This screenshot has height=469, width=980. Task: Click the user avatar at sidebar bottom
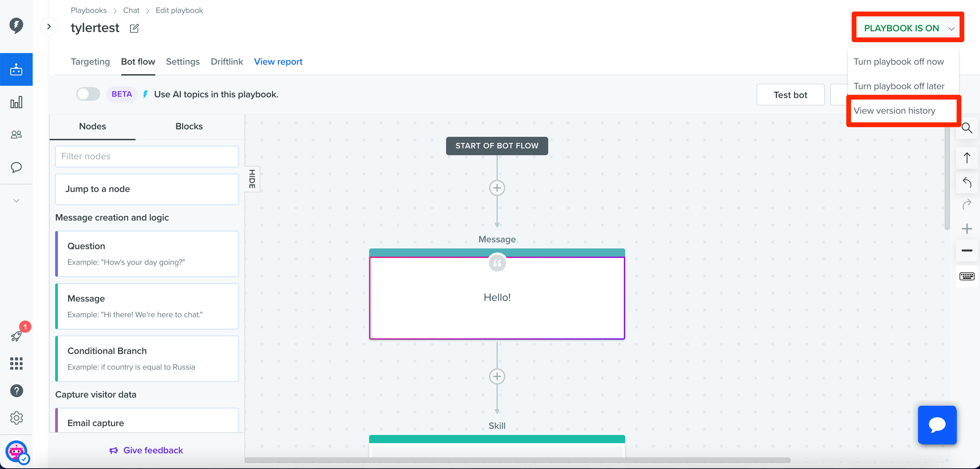17,452
